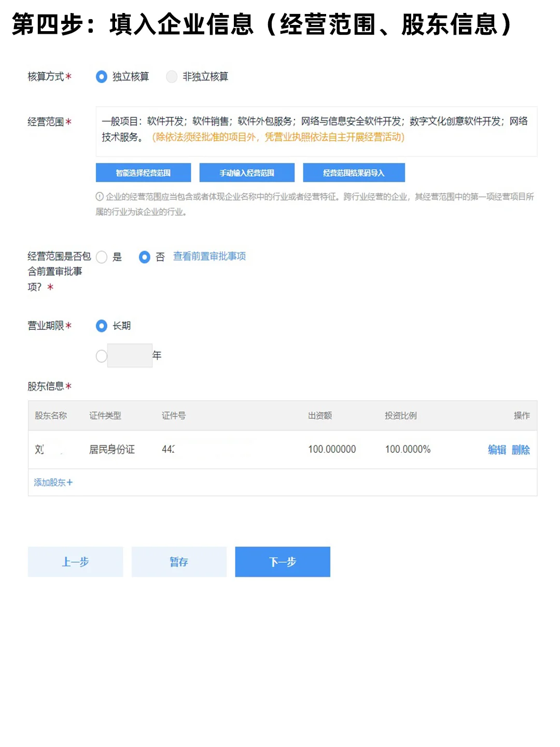Go back with the 上一步 button
This screenshot has height=747, width=560.
[x=76, y=562]
